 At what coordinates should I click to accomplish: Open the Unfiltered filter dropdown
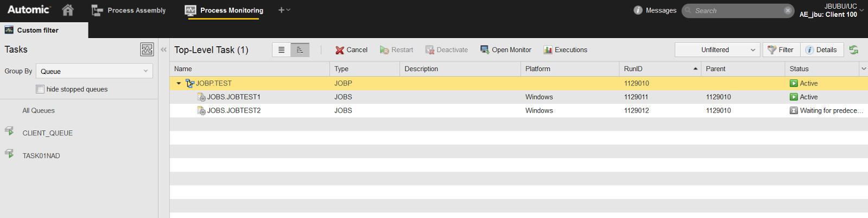(x=717, y=50)
